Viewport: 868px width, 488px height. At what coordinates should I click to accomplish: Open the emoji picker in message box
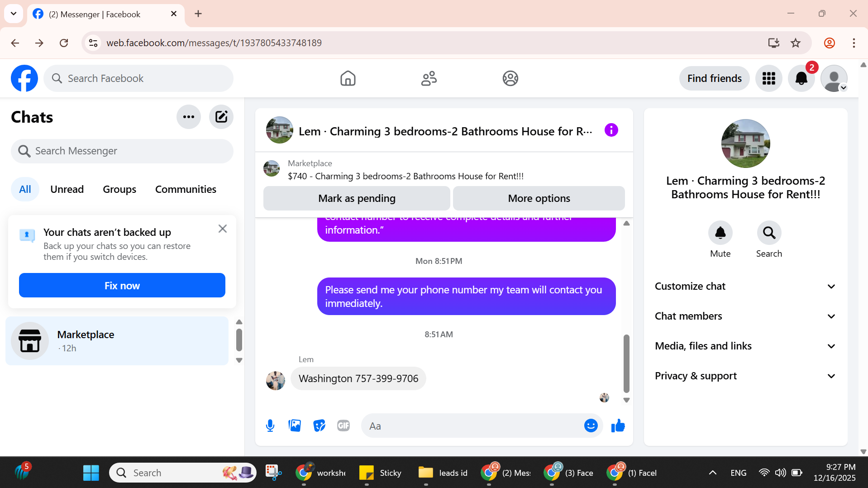pyautogui.click(x=591, y=426)
